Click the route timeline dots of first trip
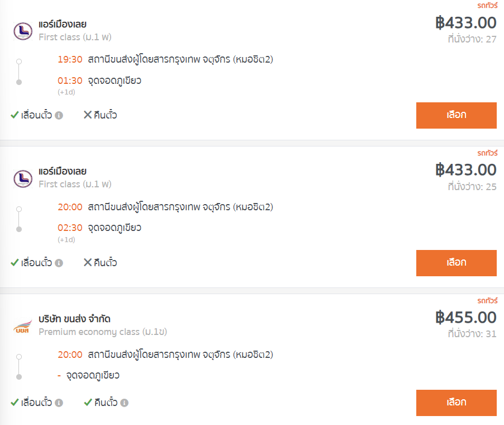 (19, 70)
